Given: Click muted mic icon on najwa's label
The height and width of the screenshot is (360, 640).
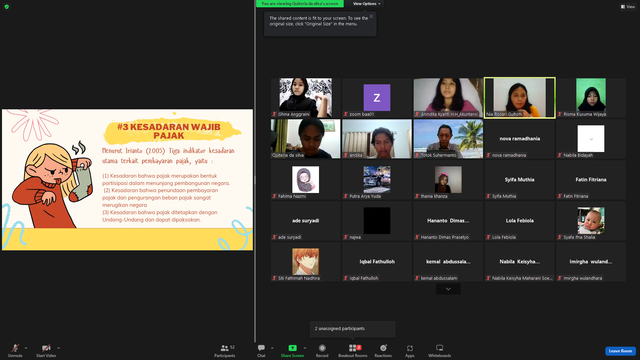Looking at the screenshot, I should coord(346,237).
